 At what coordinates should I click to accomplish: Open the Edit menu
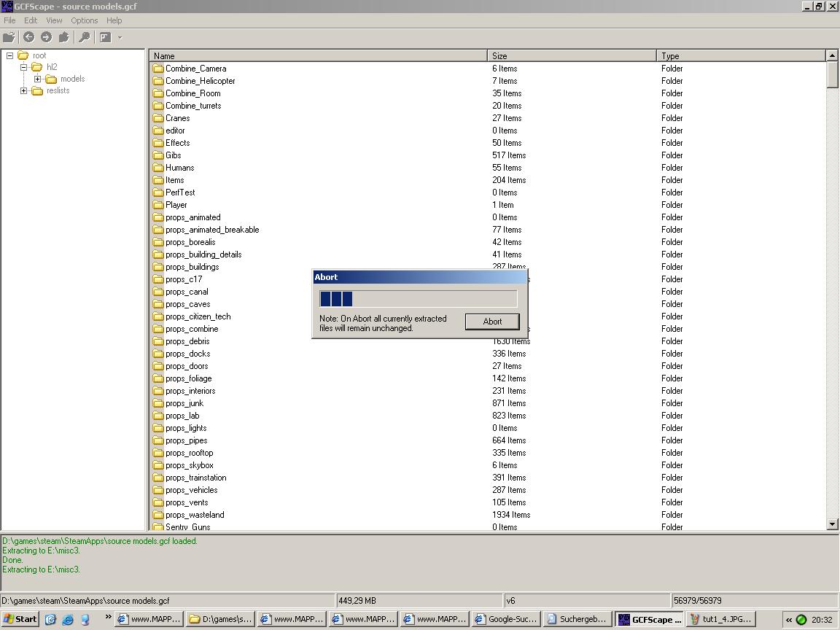click(x=31, y=20)
